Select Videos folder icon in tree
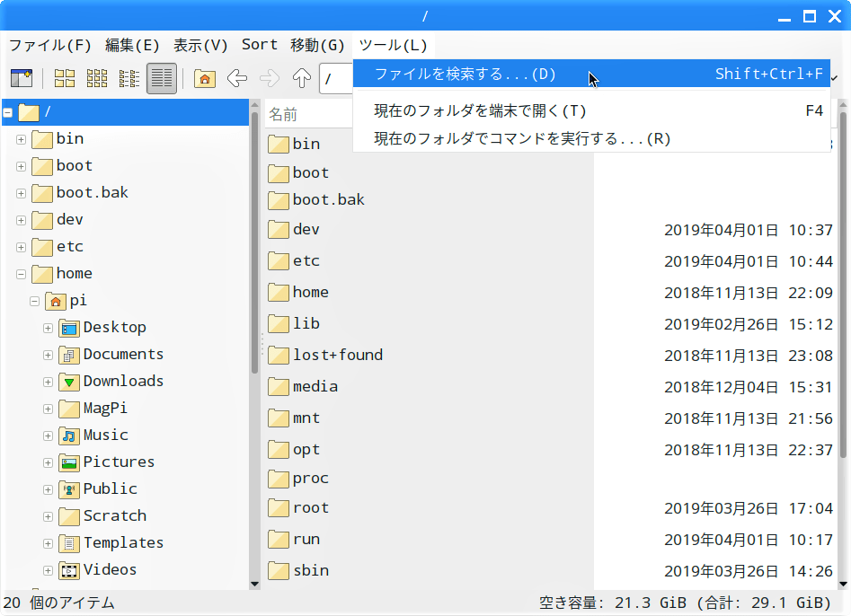The height and width of the screenshot is (616, 851). (x=69, y=570)
